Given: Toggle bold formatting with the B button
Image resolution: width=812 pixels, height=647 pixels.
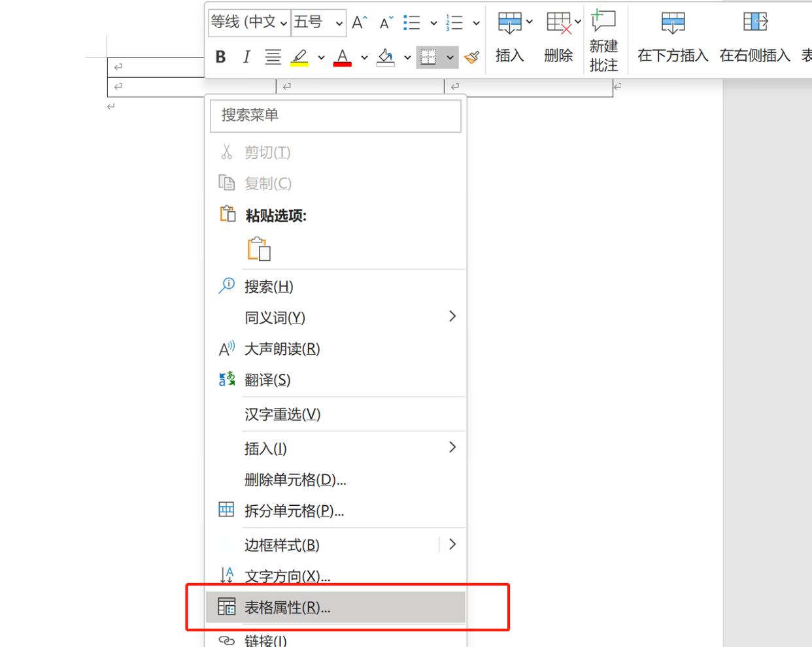Looking at the screenshot, I should click(x=220, y=57).
